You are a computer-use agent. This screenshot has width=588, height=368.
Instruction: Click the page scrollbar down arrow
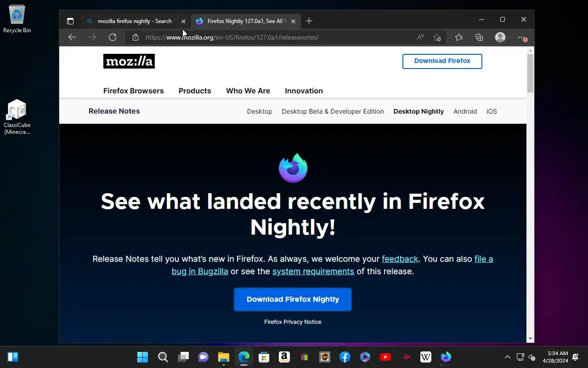[530, 339]
